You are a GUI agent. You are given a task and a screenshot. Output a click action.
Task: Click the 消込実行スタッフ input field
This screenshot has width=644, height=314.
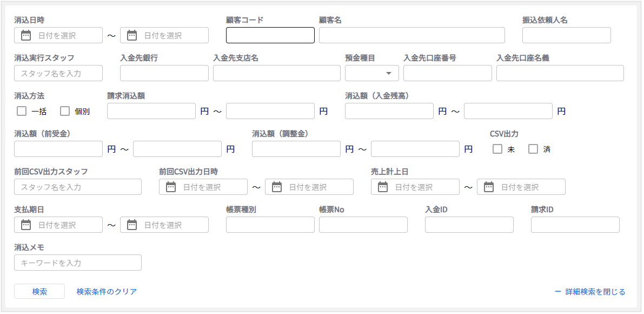click(58, 73)
